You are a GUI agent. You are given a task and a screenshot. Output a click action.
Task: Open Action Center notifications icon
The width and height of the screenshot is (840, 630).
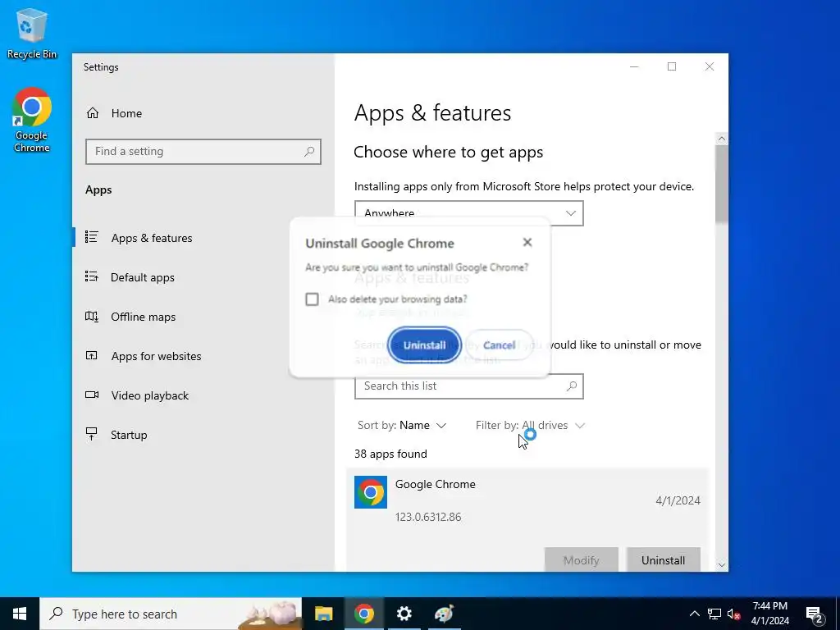click(815, 614)
